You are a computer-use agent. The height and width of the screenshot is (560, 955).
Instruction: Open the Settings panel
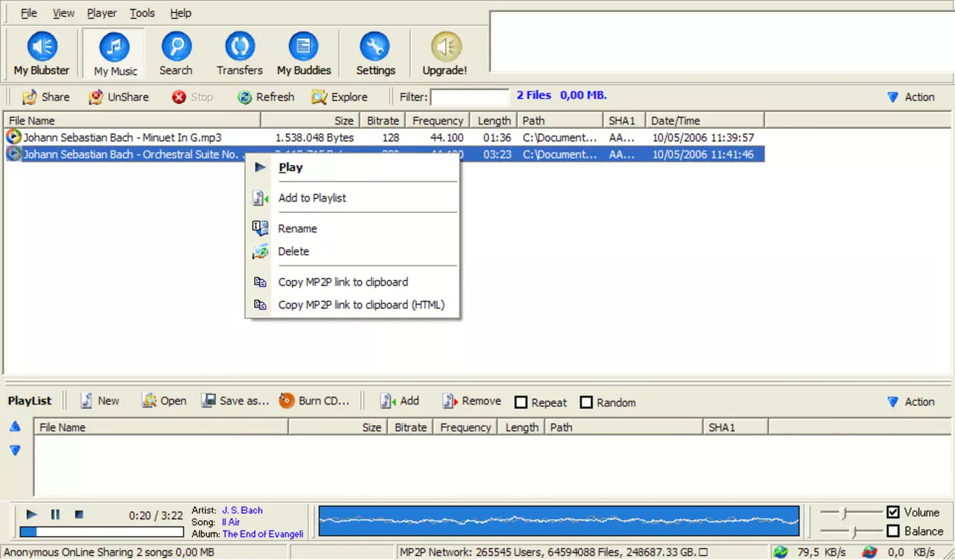point(375,53)
